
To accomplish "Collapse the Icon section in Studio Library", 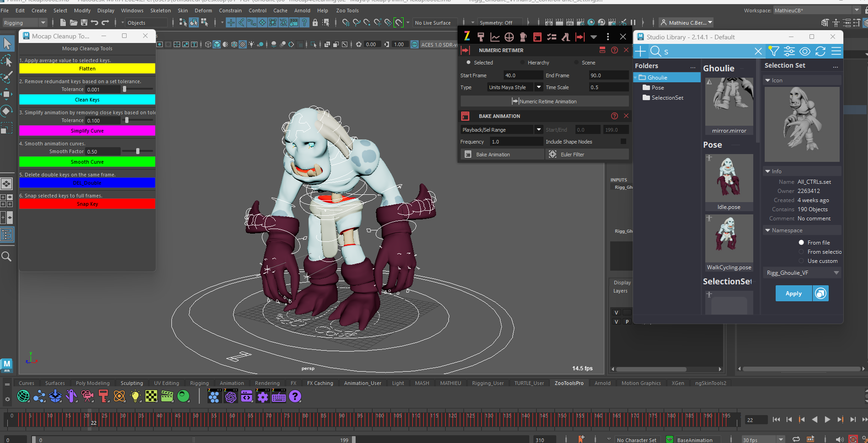I will (768, 80).
